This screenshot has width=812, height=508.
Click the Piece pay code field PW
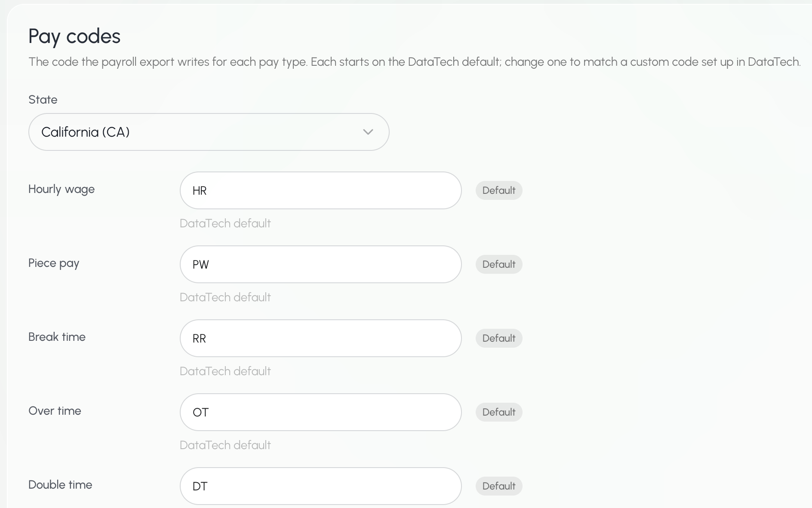click(x=320, y=264)
